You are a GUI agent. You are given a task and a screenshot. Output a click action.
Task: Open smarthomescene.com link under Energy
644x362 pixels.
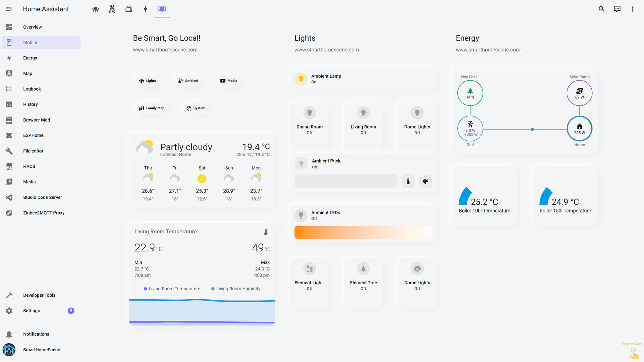(488, 50)
